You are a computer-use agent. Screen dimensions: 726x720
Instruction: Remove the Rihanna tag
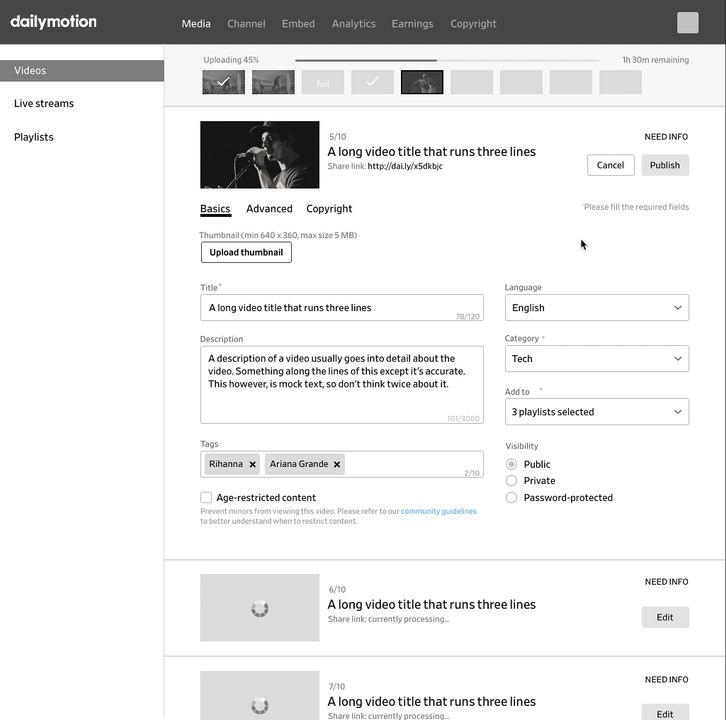(252, 464)
